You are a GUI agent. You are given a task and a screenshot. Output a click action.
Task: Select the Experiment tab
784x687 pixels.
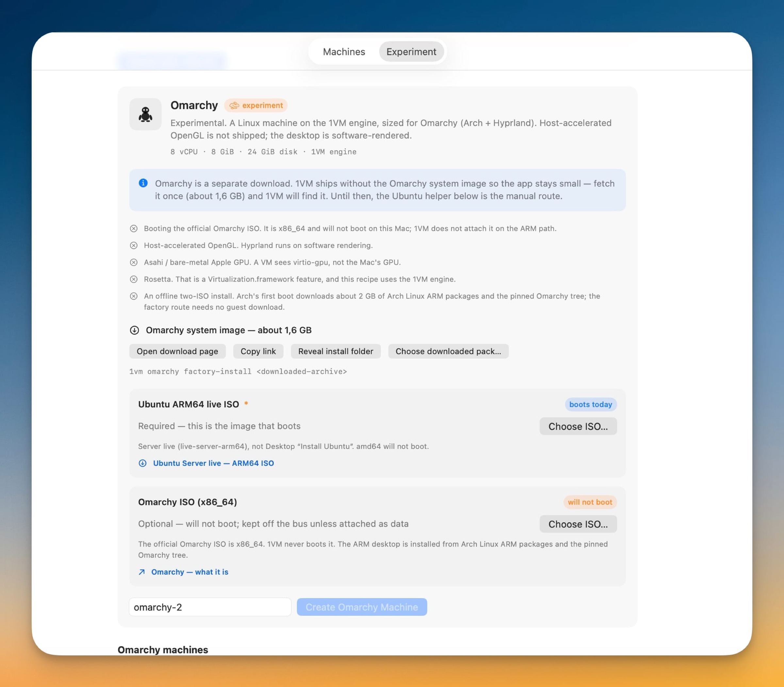[411, 52]
